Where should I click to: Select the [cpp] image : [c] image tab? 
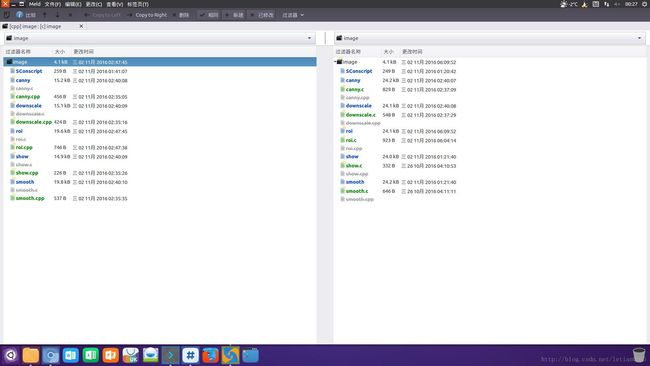tap(36, 26)
